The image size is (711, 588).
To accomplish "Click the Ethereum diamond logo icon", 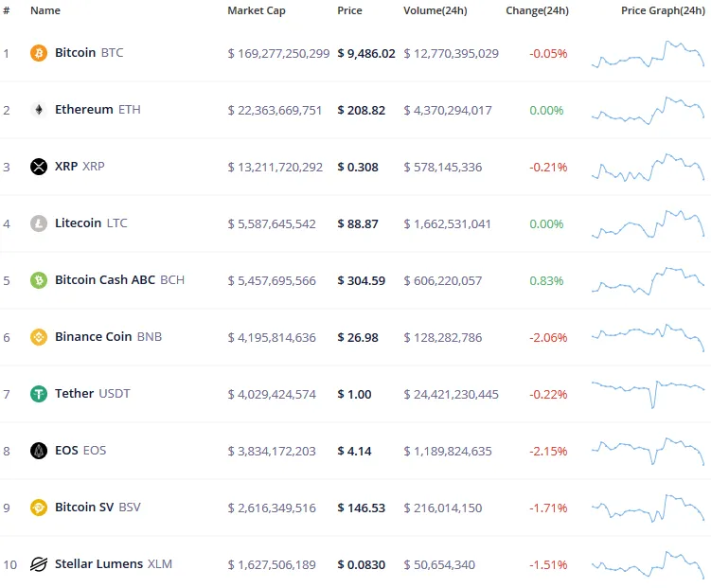I will [x=39, y=110].
